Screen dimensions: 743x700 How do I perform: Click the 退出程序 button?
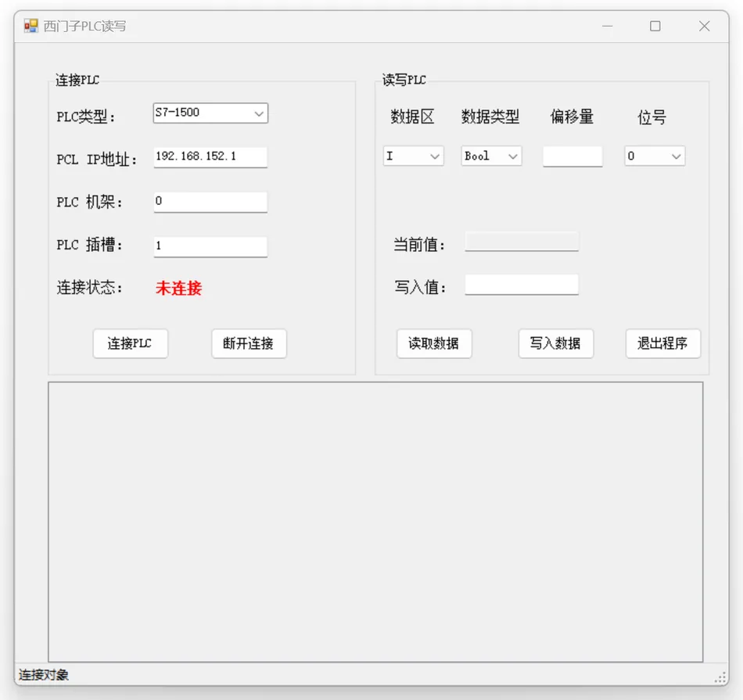point(663,343)
